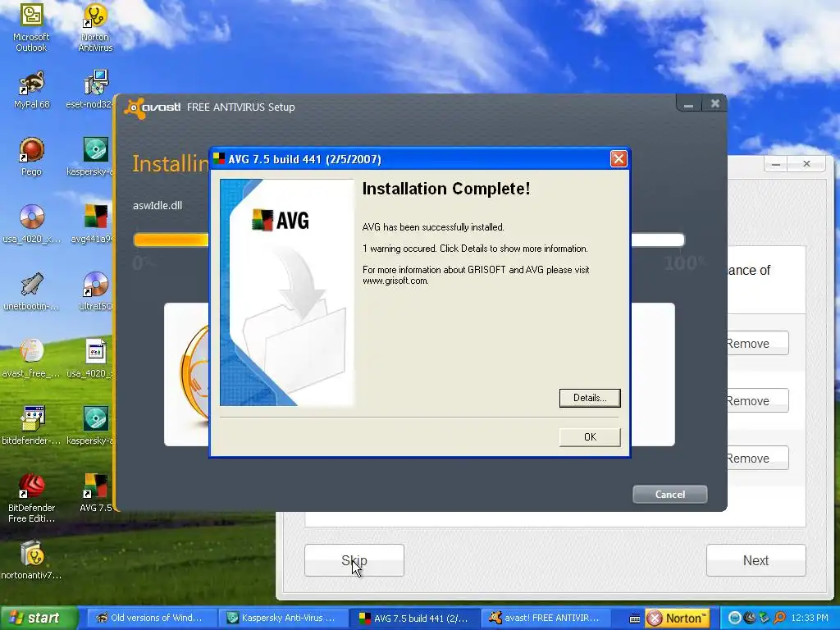Minimize the background window behind avast!
The width and height of the screenshot is (840, 630).
[x=776, y=164]
